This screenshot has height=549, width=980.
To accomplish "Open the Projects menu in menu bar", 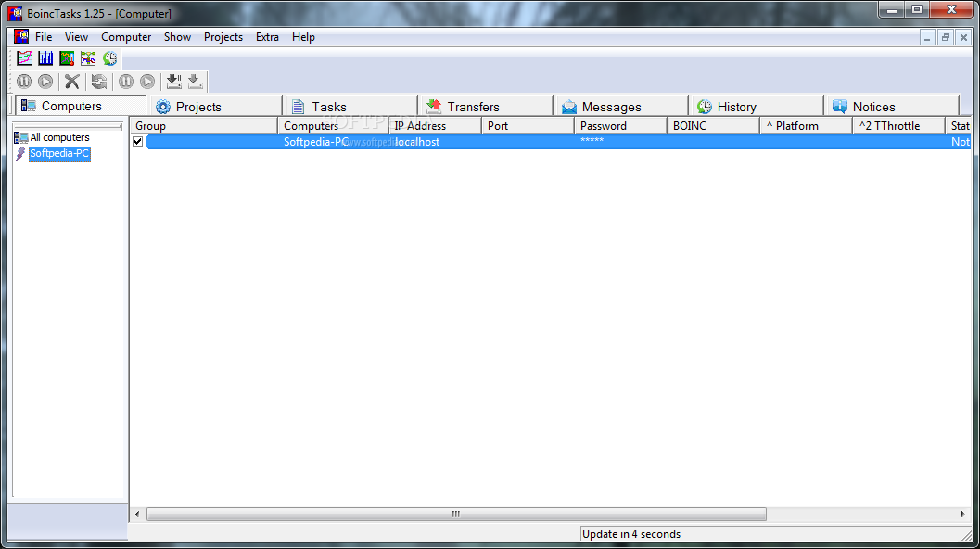I will click(223, 37).
